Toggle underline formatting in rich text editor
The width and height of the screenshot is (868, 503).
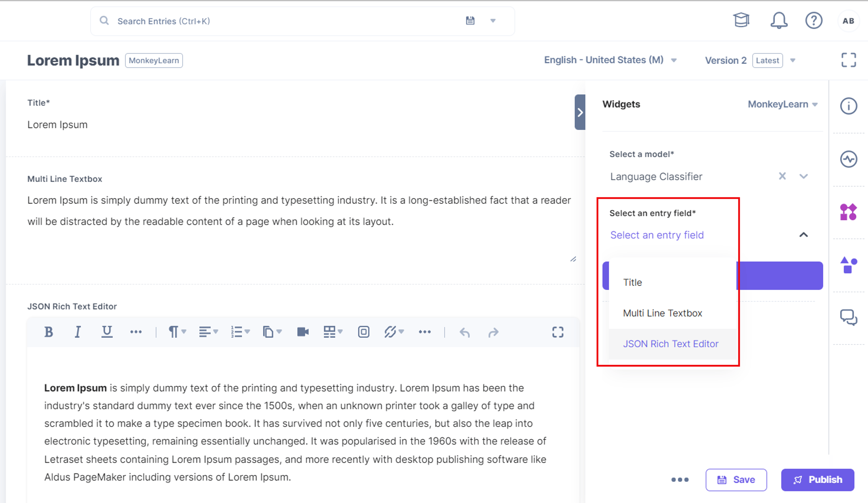coord(107,332)
